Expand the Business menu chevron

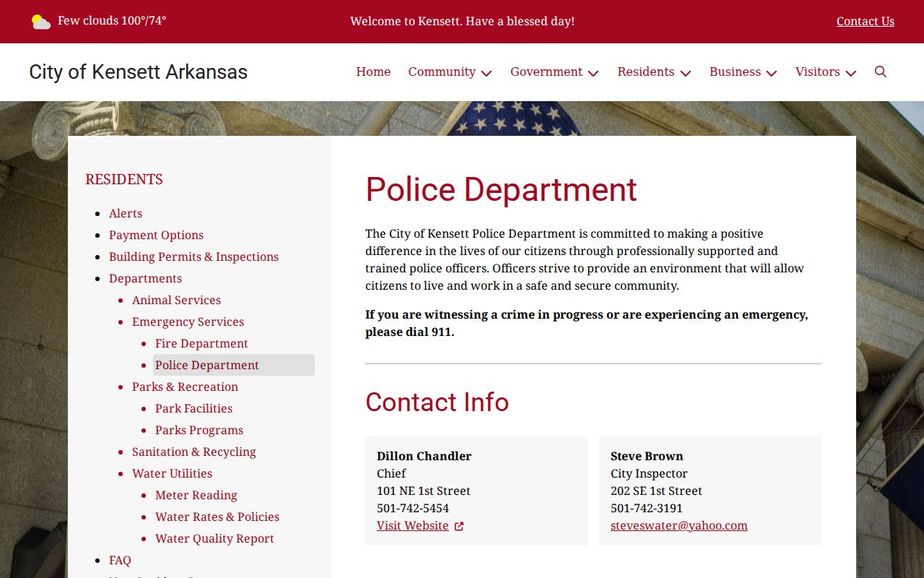(x=772, y=73)
